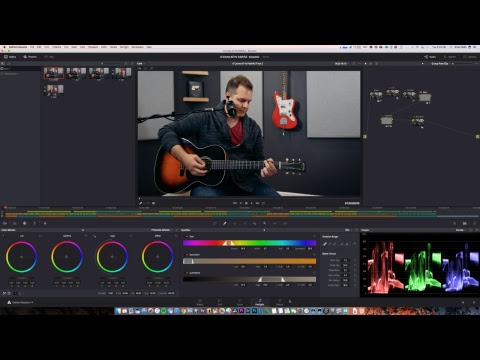Click the viewer timecode field
This screenshot has width=480, height=360.
[x=352, y=203]
